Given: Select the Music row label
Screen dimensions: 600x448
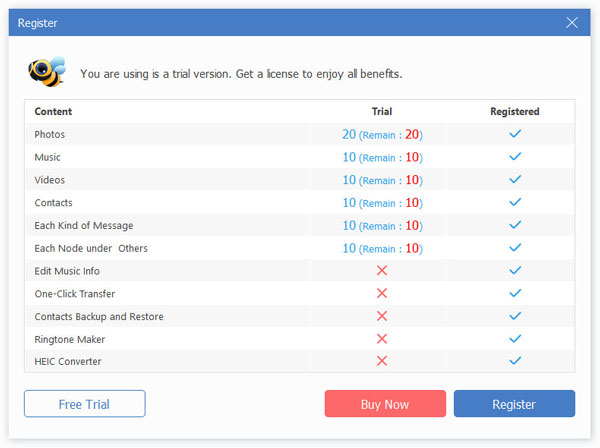Looking at the screenshot, I should pyautogui.click(x=47, y=157).
